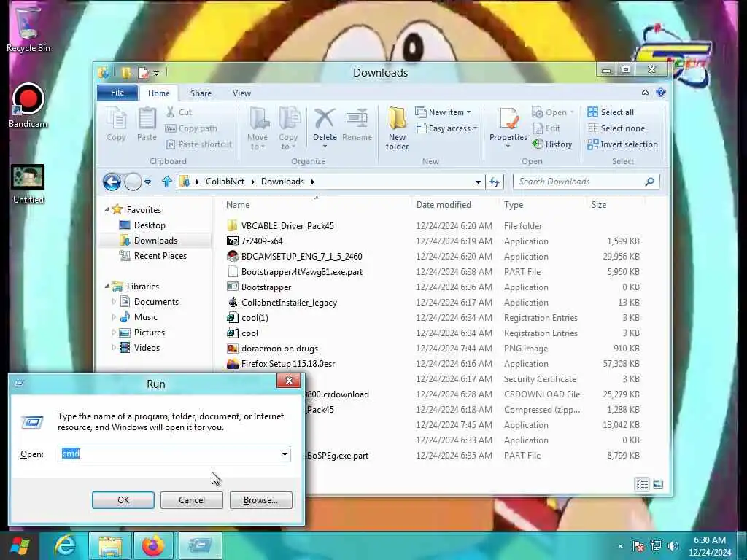747x560 pixels.
Task: Open the New item dropdown
Action: pyautogui.click(x=443, y=112)
